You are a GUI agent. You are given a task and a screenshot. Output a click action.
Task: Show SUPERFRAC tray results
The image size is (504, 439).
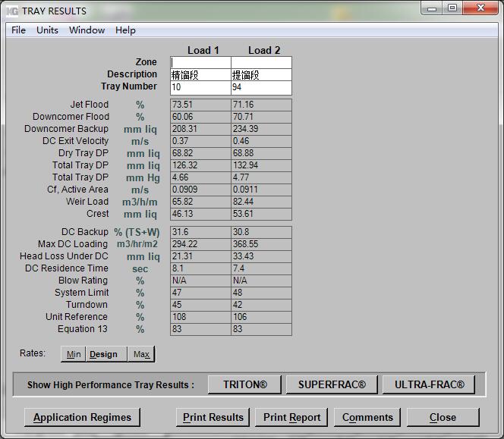332,384
